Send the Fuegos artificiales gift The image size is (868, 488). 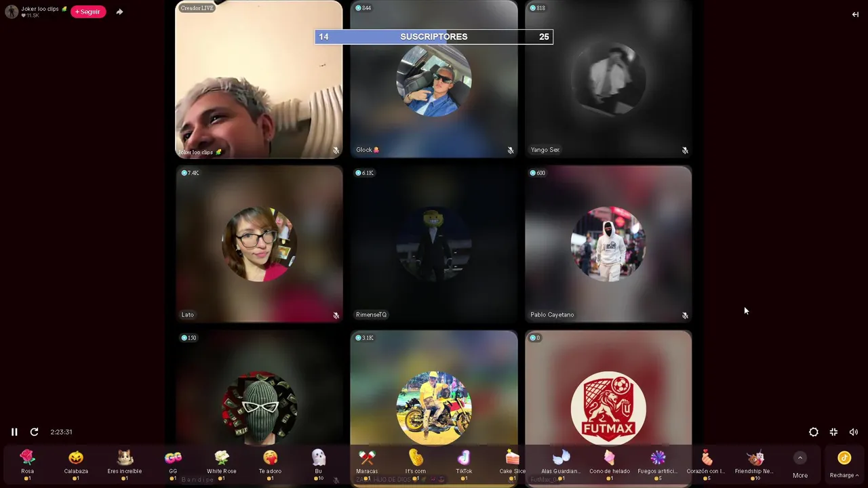point(658,464)
